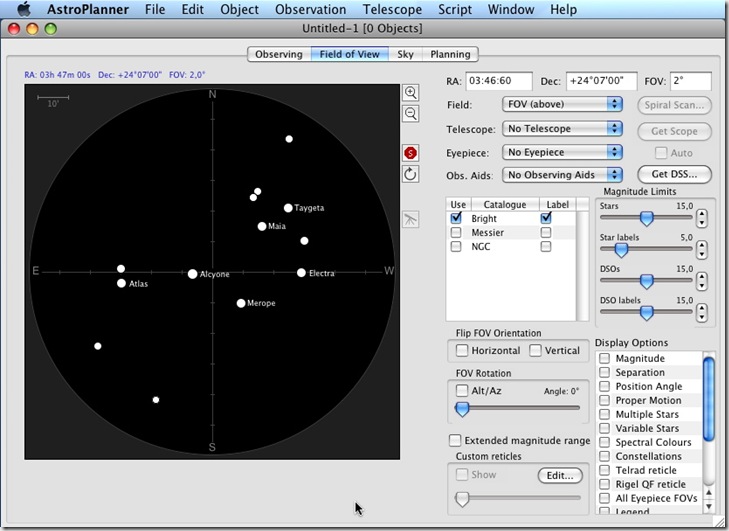
Task: Open the Field dropdown FOV (above)
Action: click(562, 104)
